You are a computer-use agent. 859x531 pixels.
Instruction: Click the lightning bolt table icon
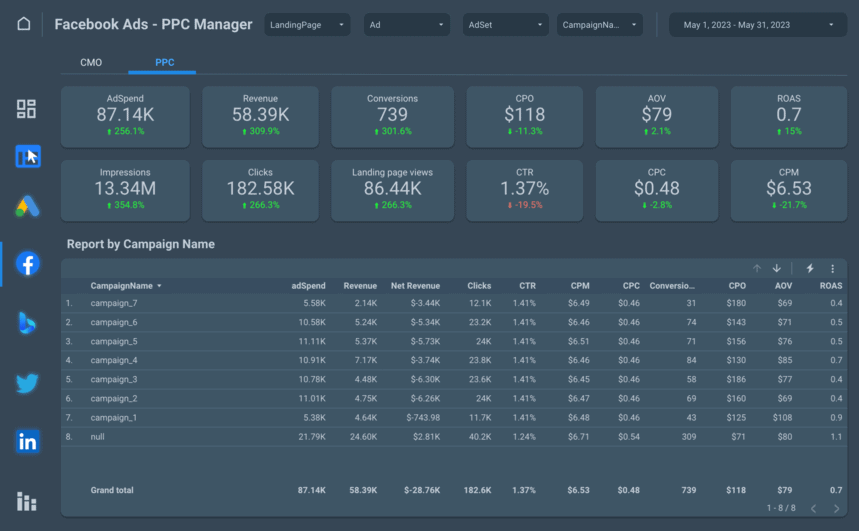810,269
